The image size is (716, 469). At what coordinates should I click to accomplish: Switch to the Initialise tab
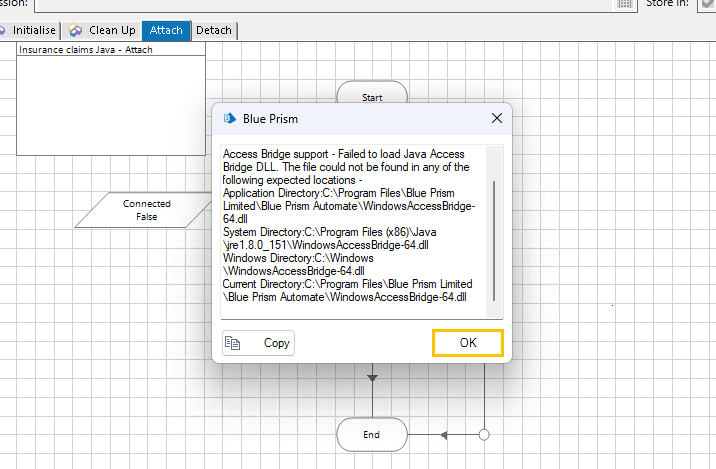pos(33,30)
